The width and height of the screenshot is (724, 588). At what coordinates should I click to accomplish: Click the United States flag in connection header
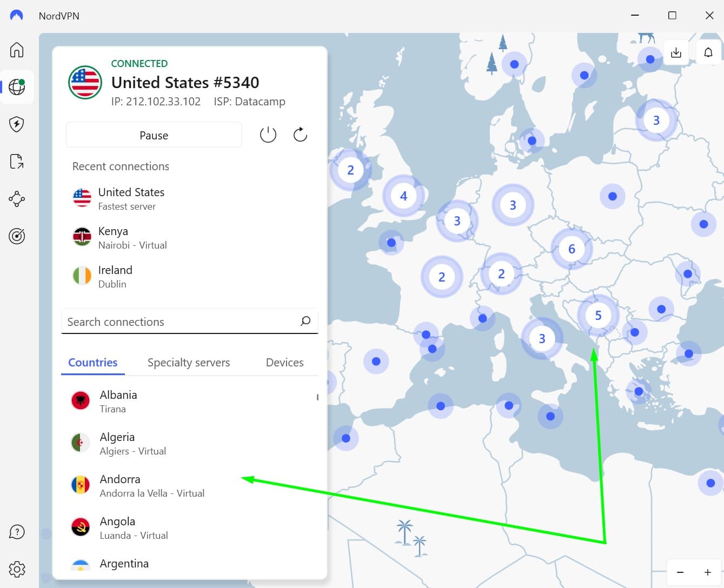click(x=85, y=82)
